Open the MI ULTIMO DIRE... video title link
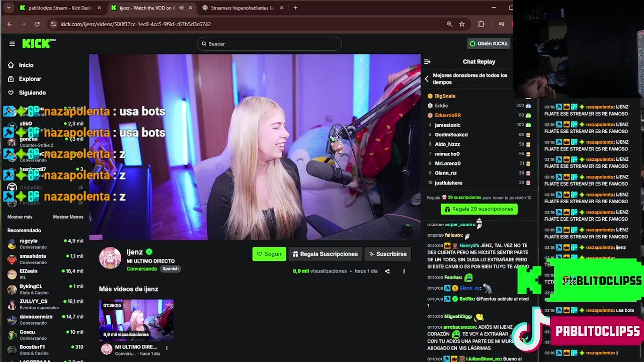Screen dimensions: 644x362 136,347
